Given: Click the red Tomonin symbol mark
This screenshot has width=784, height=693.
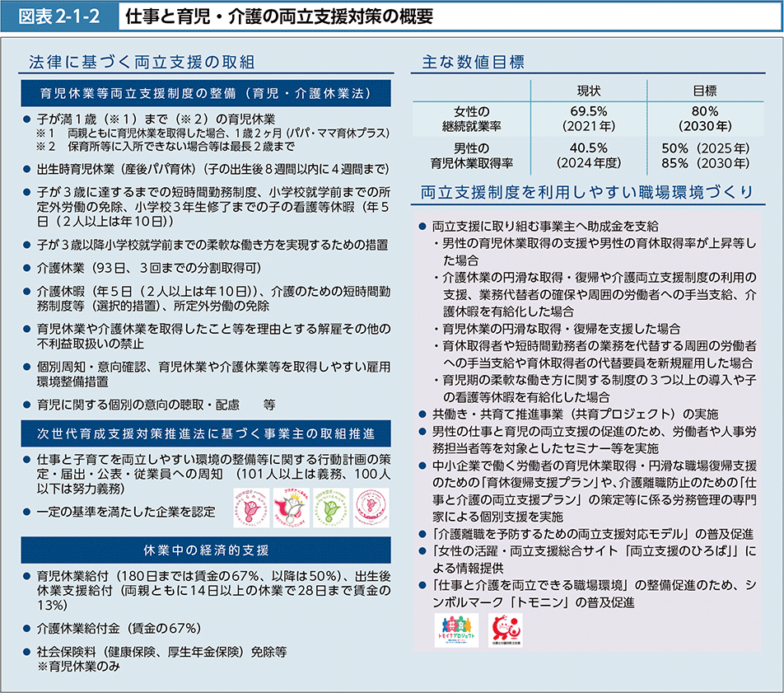Looking at the screenshot, I should [x=506, y=630].
